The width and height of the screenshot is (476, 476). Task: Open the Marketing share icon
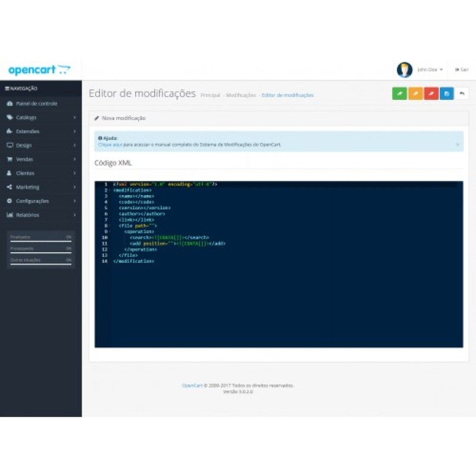pyautogui.click(x=9, y=187)
